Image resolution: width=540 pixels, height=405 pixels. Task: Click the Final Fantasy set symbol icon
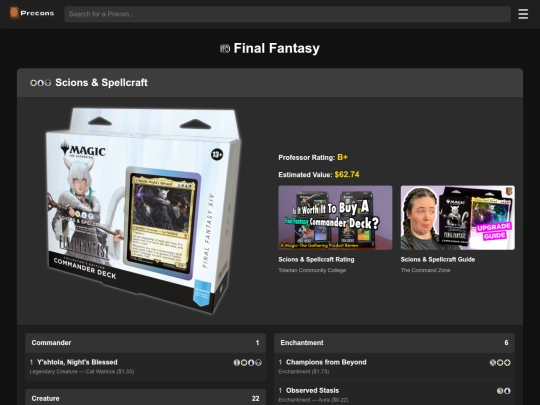(x=225, y=49)
